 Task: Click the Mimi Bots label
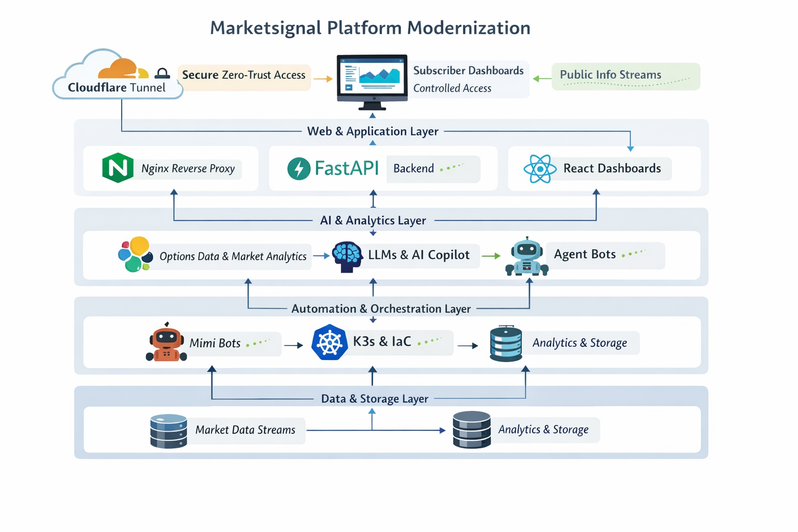pos(215,343)
